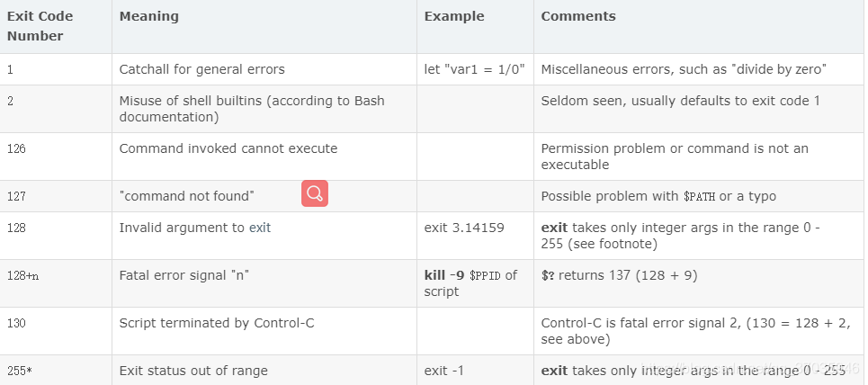Image resolution: width=868 pixels, height=385 pixels.
Task: Open the "exit" hyperlink in row 128
Action: 260,228
